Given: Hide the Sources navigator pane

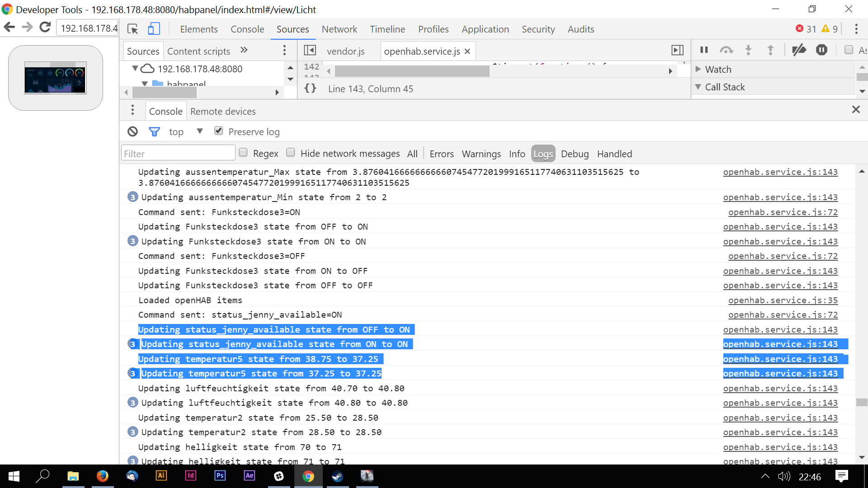Looking at the screenshot, I should pyautogui.click(x=310, y=50).
